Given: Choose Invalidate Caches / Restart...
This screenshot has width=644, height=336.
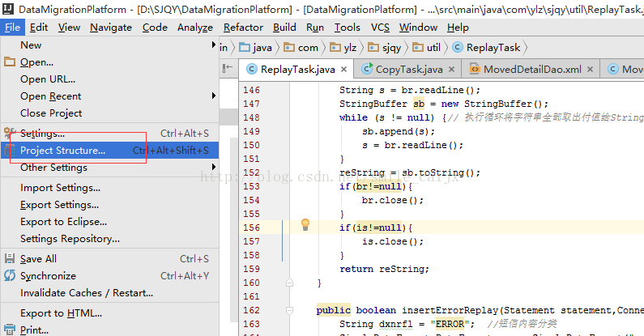Looking at the screenshot, I should click(109, 293).
